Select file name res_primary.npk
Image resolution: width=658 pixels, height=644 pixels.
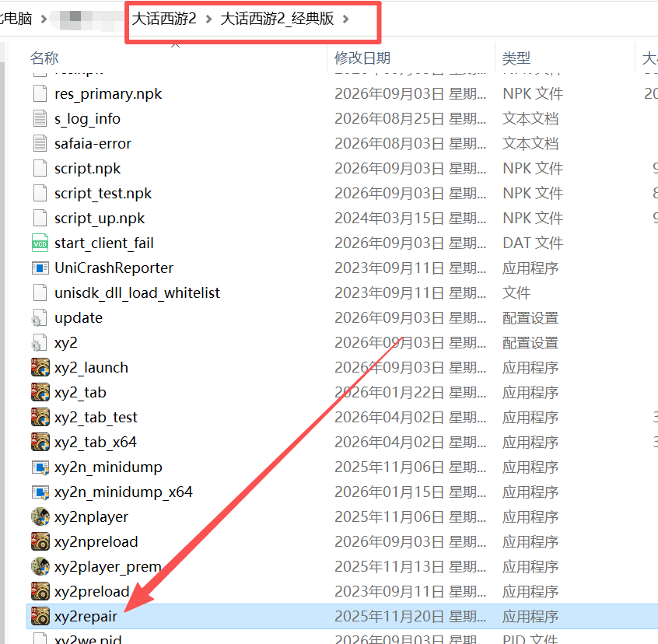click(108, 94)
